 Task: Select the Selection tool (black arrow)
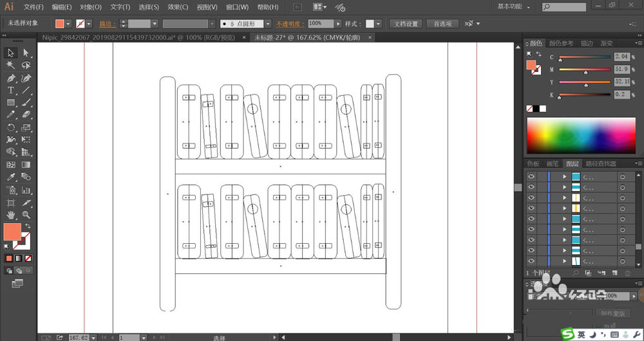point(11,53)
